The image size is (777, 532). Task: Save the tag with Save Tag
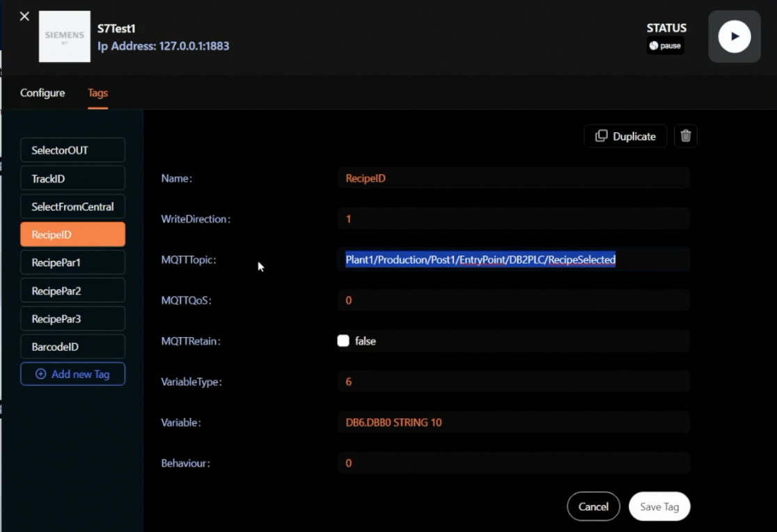point(659,507)
